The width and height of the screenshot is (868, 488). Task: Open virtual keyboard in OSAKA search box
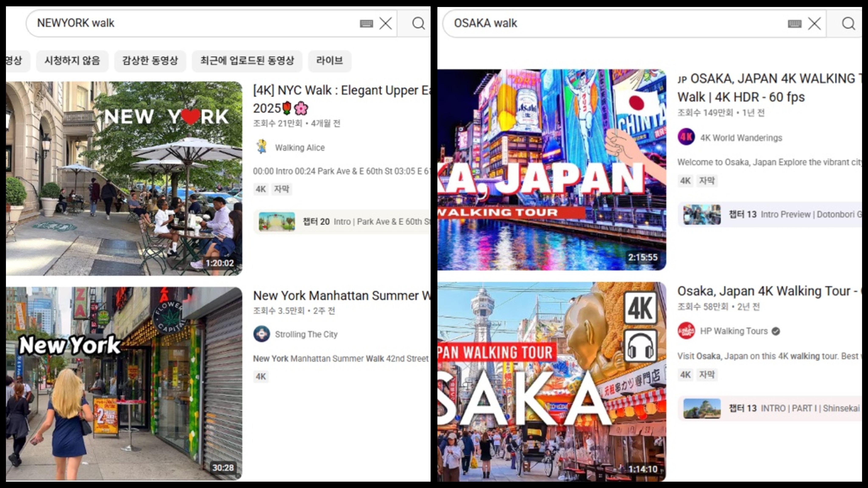point(794,24)
